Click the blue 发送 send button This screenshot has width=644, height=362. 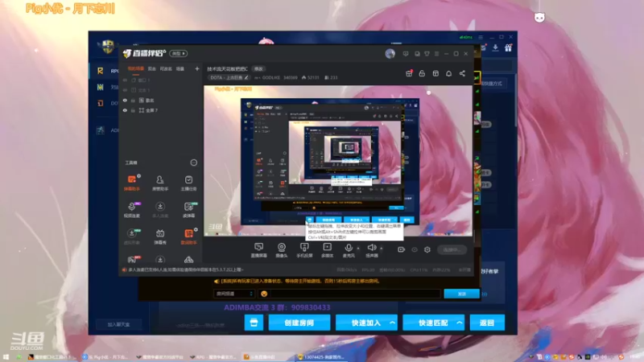(x=461, y=294)
